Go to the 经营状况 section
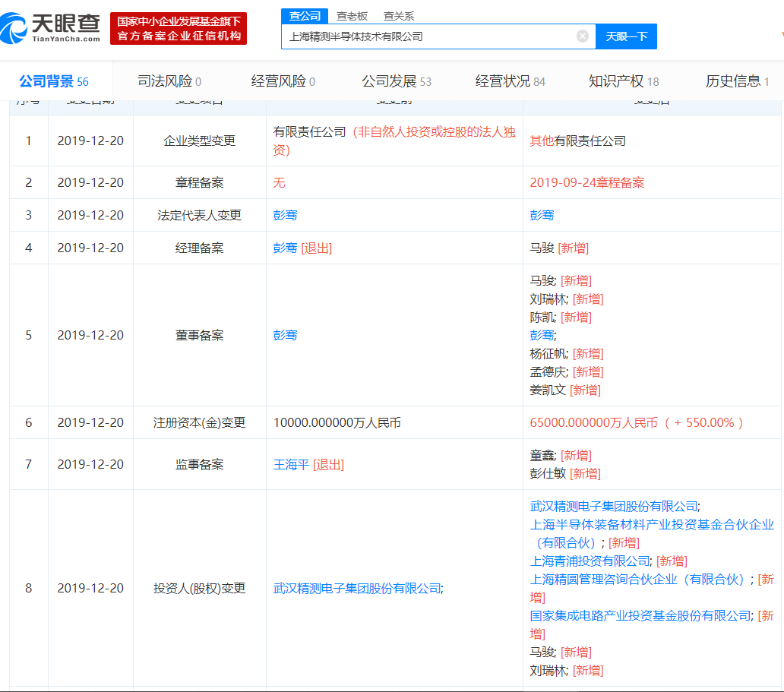784x692 pixels. pos(510,81)
